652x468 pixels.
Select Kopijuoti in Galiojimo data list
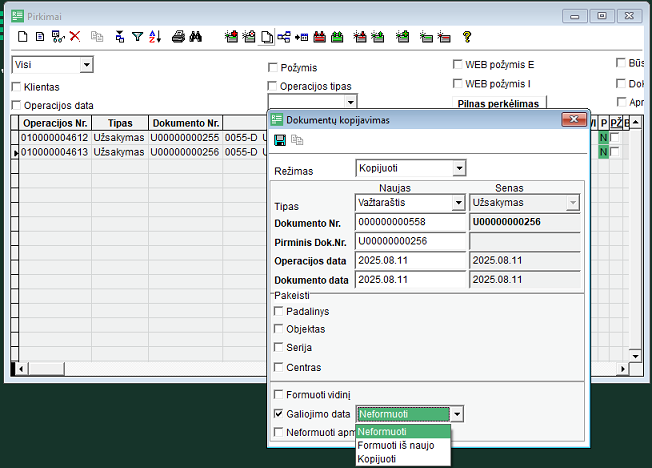tap(403, 459)
